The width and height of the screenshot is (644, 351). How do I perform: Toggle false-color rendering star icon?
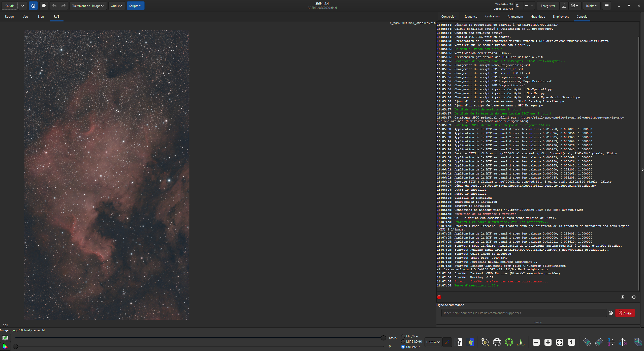[470, 342]
